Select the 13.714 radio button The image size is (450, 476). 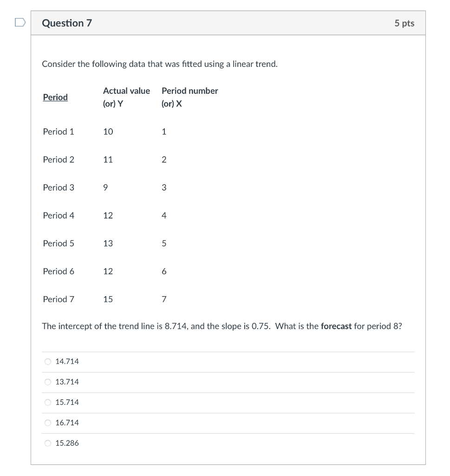(x=47, y=382)
